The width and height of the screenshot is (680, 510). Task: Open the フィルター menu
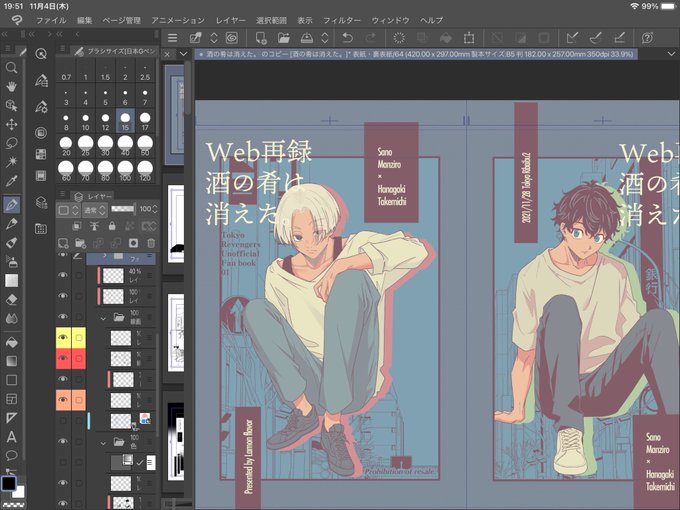342,20
